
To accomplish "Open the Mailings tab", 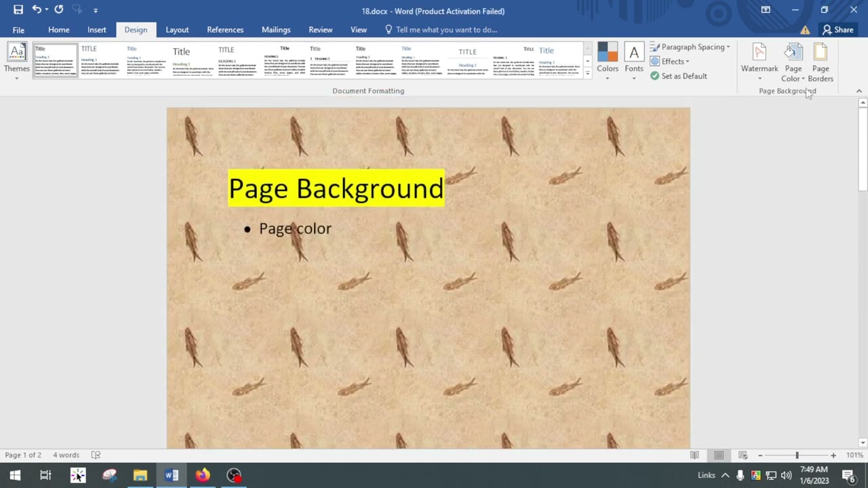I will coord(276,30).
